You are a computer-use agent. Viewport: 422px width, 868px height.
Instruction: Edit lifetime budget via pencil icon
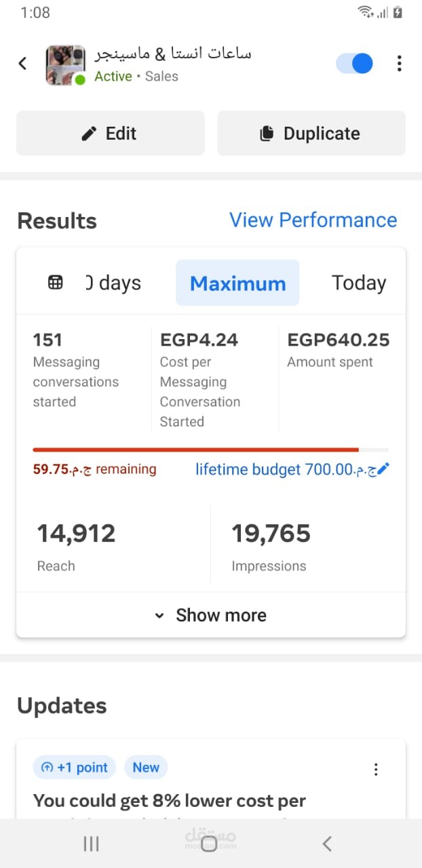pyautogui.click(x=383, y=469)
